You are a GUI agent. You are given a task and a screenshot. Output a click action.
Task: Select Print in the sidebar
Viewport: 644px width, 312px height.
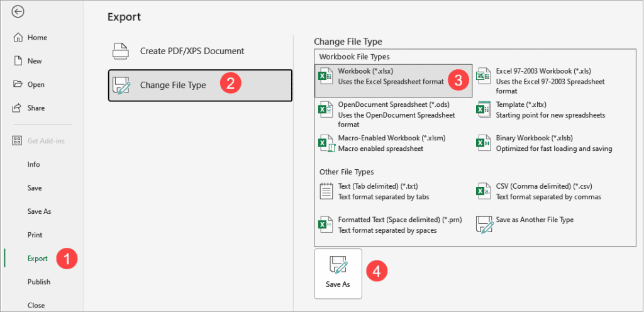point(35,235)
